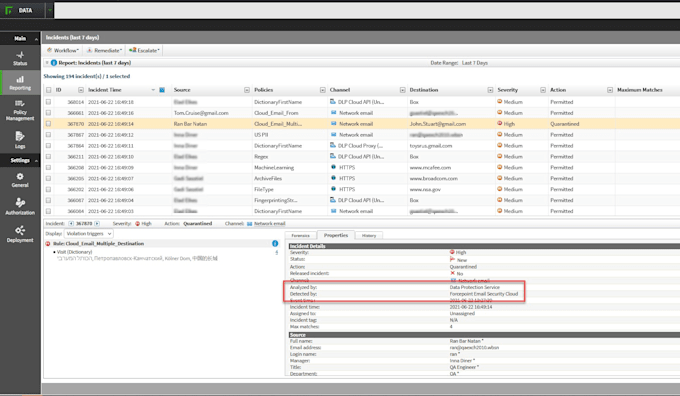The image size is (680, 396).
Task: Click the red rule violation icon
Action: [x=48, y=244]
